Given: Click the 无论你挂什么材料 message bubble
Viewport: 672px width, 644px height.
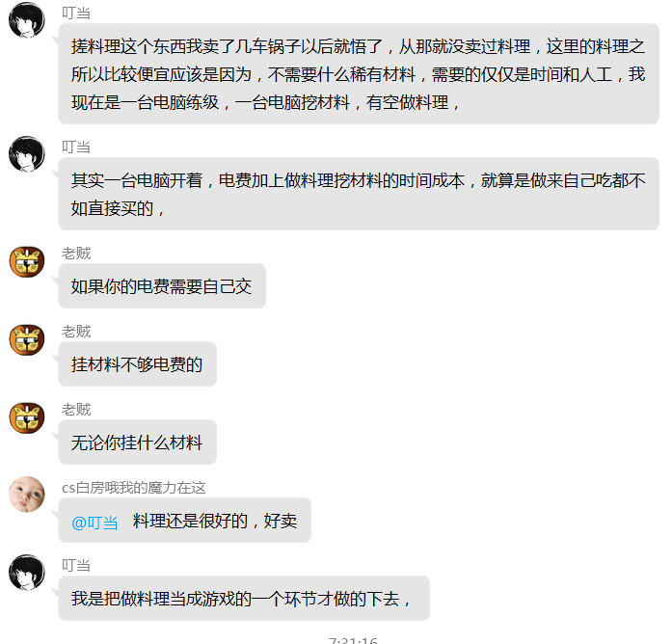Looking at the screenshot, I should [x=138, y=442].
